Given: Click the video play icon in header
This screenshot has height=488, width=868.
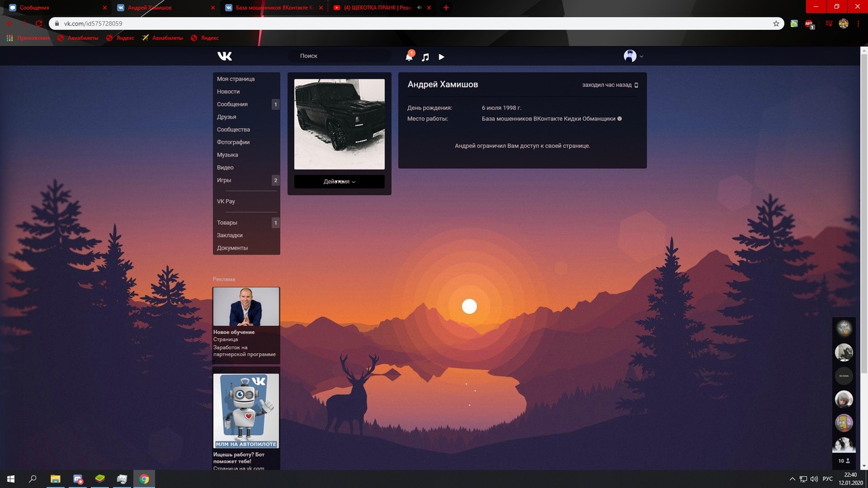Looking at the screenshot, I should (441, 57).
